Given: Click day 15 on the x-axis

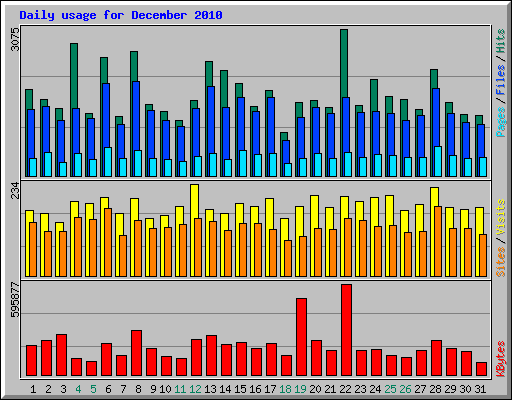Looking at the screenshot, I should click(240, 389).
